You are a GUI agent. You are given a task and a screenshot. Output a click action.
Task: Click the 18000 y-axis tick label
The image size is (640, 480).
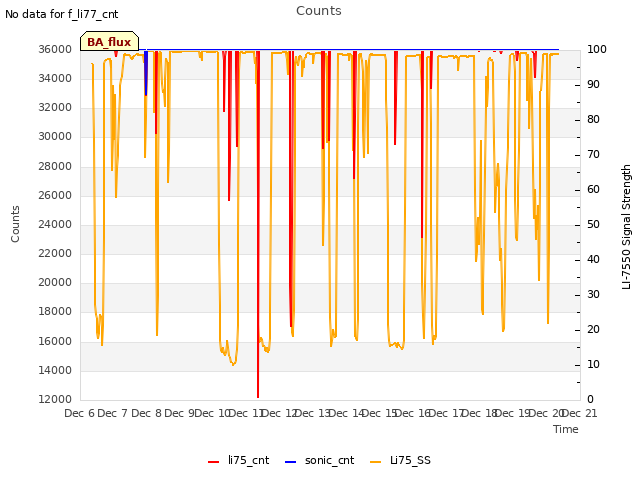click(55, 312)
